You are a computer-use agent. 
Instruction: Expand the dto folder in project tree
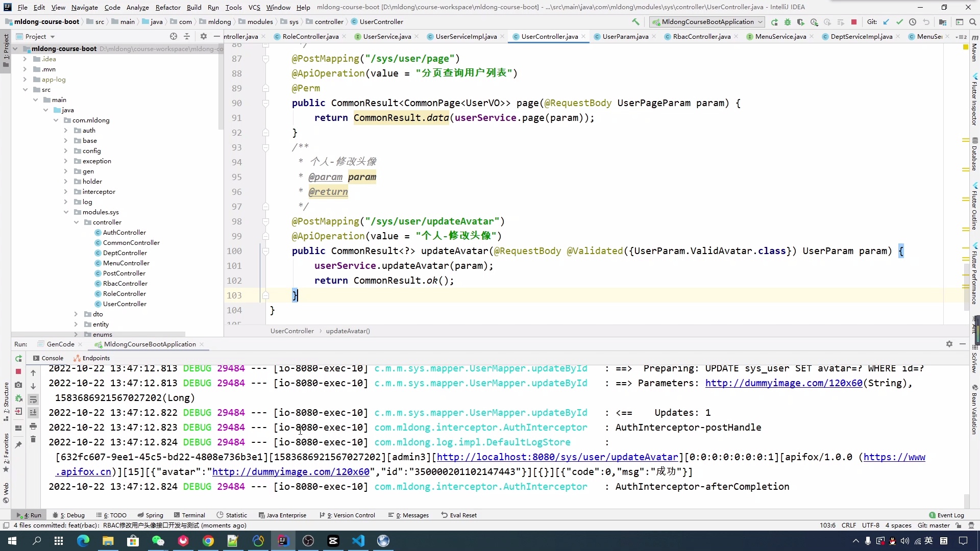(x=76, y=314)
